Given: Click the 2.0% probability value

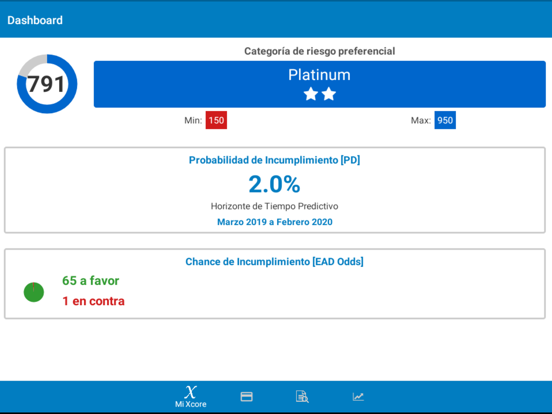Looking at the screenshot, I should click(274, 184).
